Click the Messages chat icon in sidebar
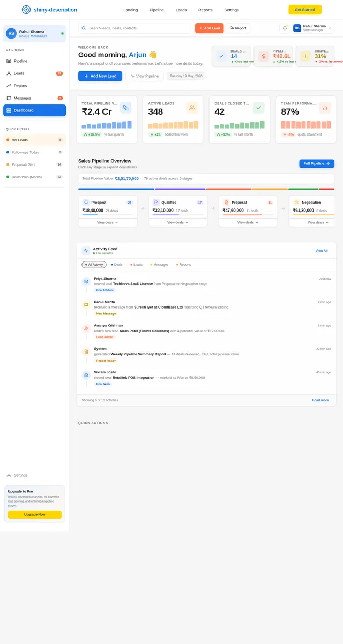Image resolution: width=343 pixels, height=644 pixels. coord(9,98)
